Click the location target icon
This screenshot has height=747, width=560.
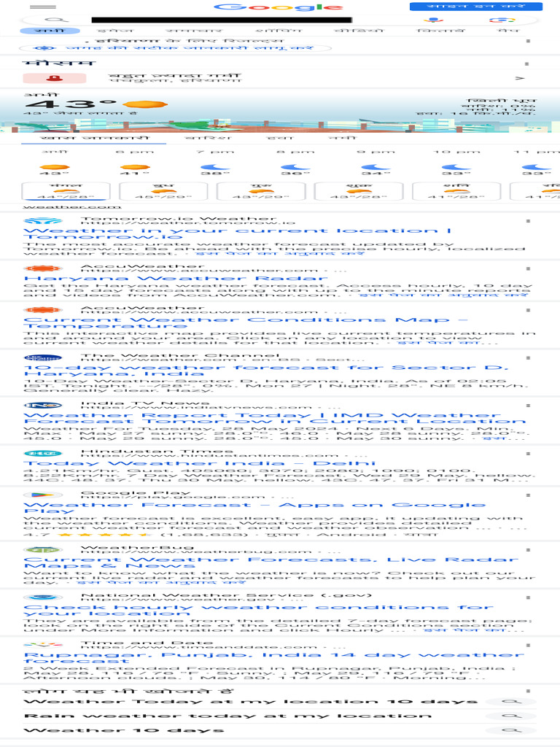(44, 48)
